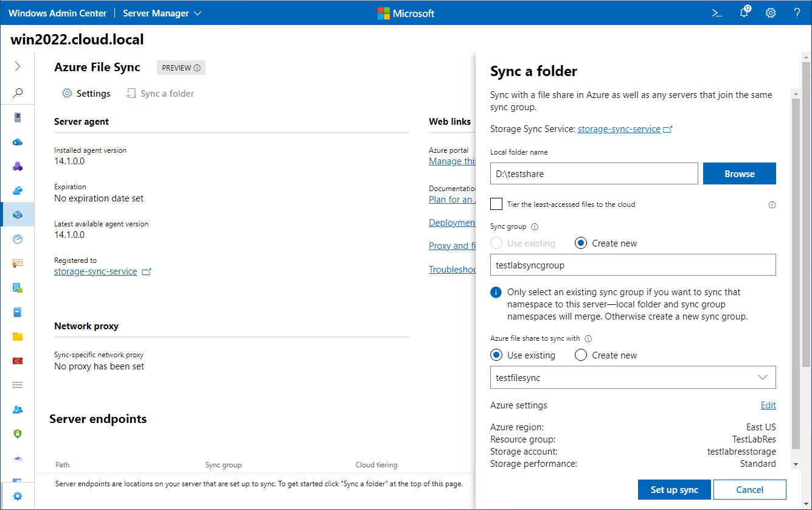
Task: Open the security shield tool in sidebar
Action: 18,434
